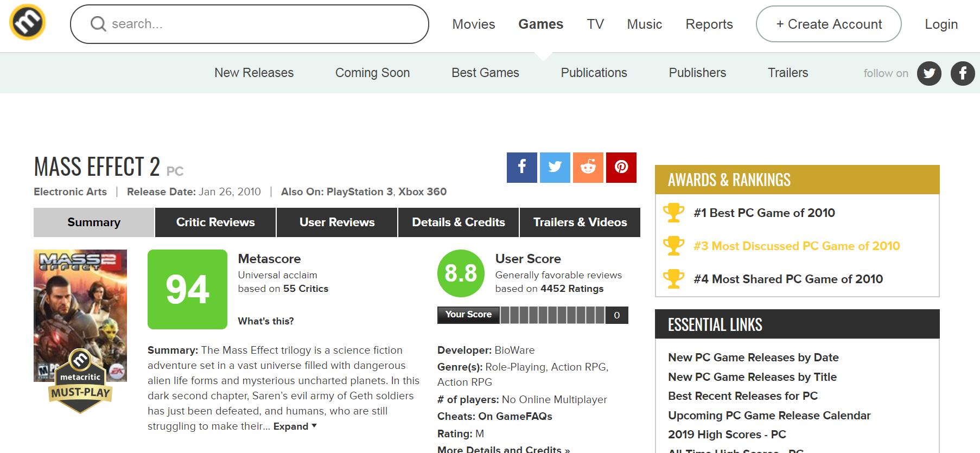Open Metacritic's Facebook follow icon
The height and width of the screenshot is (453, 980).
(963, 73)
